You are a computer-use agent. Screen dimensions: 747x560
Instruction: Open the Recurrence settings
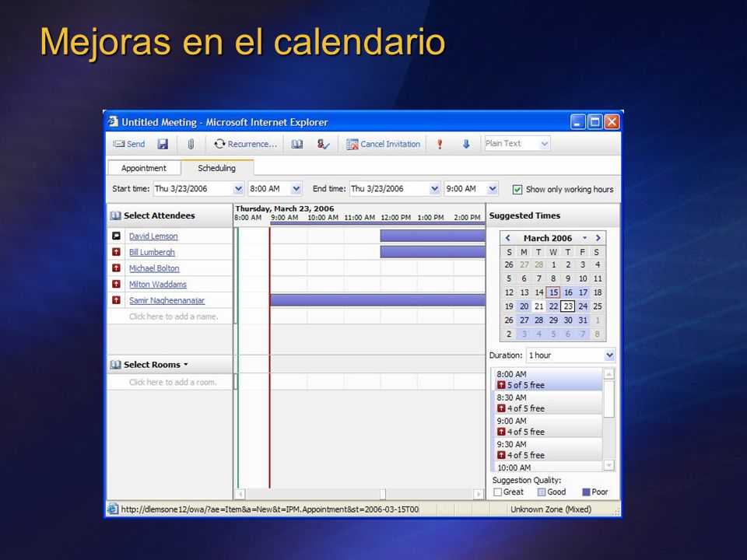[x=245, y=144]
